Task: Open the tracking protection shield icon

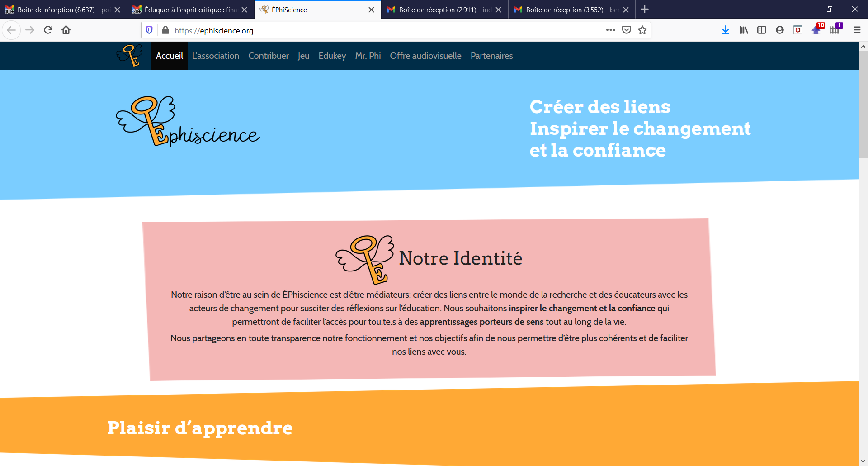Action: pyautogui.click(x=149, y=30)
